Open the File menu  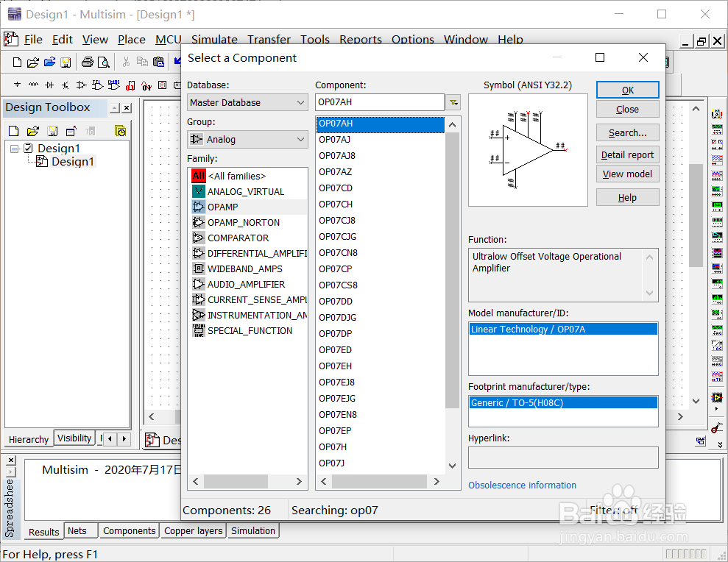click(x=33, y=40)
